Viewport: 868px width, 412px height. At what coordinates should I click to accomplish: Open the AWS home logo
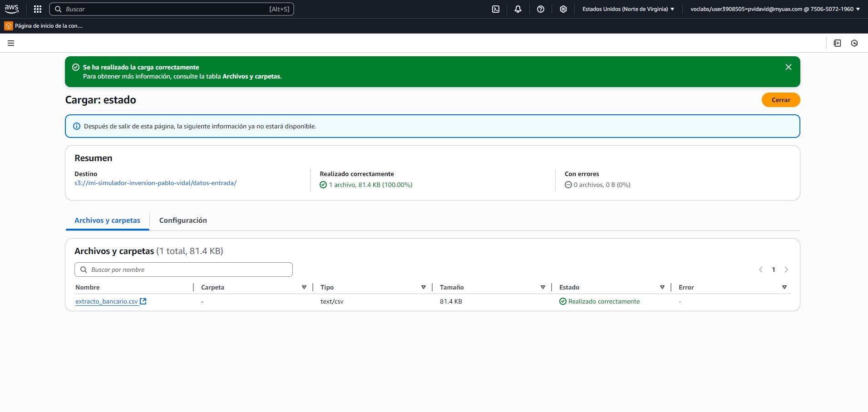(12, 9)
